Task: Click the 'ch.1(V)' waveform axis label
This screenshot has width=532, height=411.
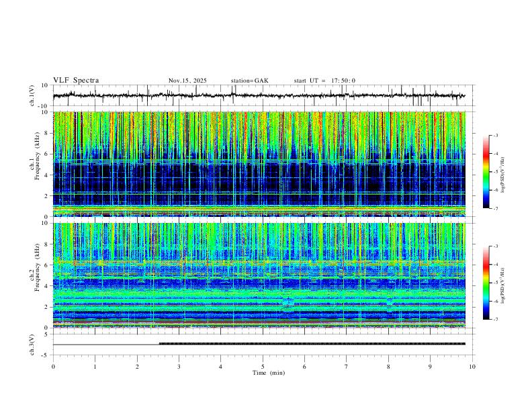Action: click(32, 95)
